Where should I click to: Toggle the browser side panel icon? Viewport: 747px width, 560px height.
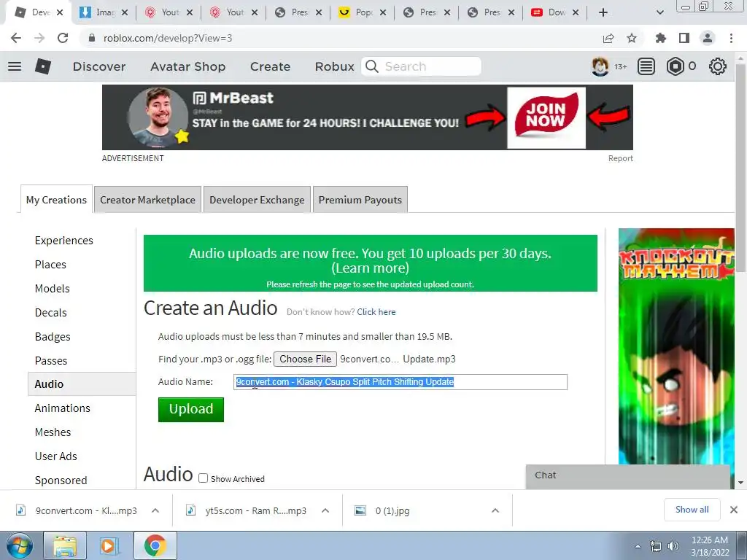tap(684, 38)
